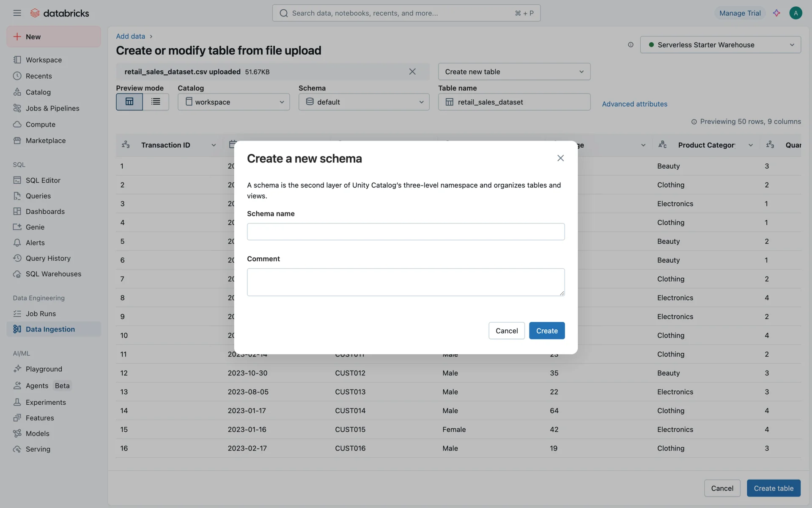Image resolution: width=812 pixels, height=508 pixels.
Task: Focus the Schema name input field
Action: pyautogui.click(x=406, y=232)
